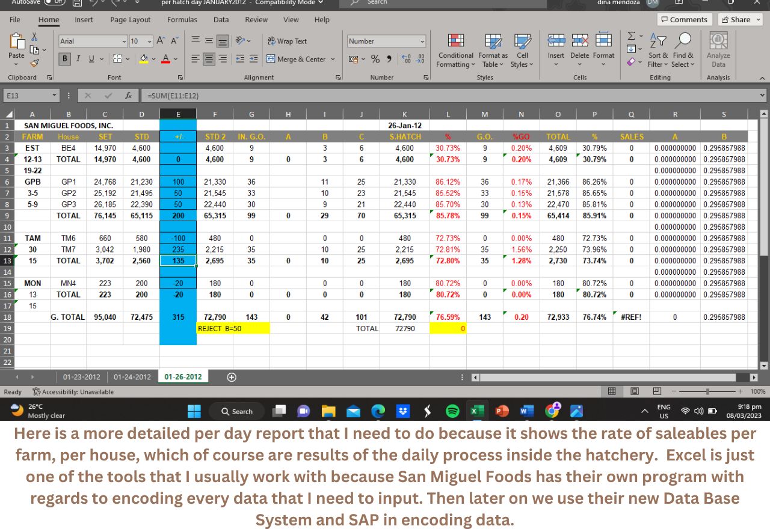The height and width of the screenshot is (532, 770).
Task: Increase font size with the larger A
Action: (x=160, y=41)
